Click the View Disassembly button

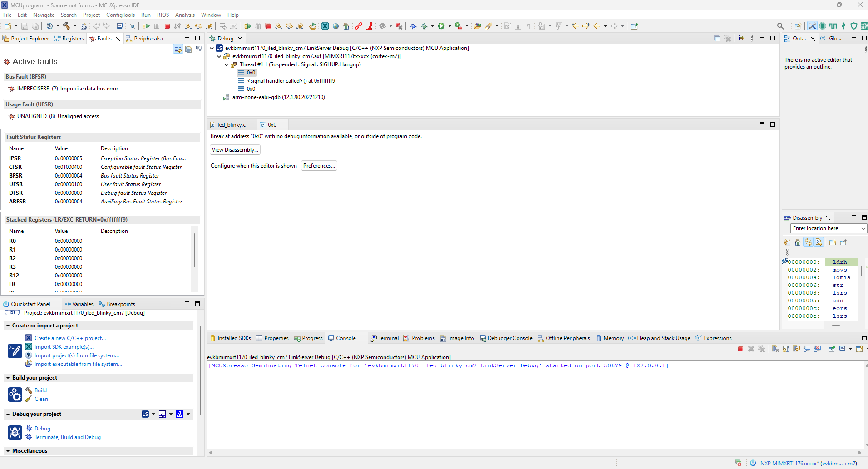click(x=235, y=149)
